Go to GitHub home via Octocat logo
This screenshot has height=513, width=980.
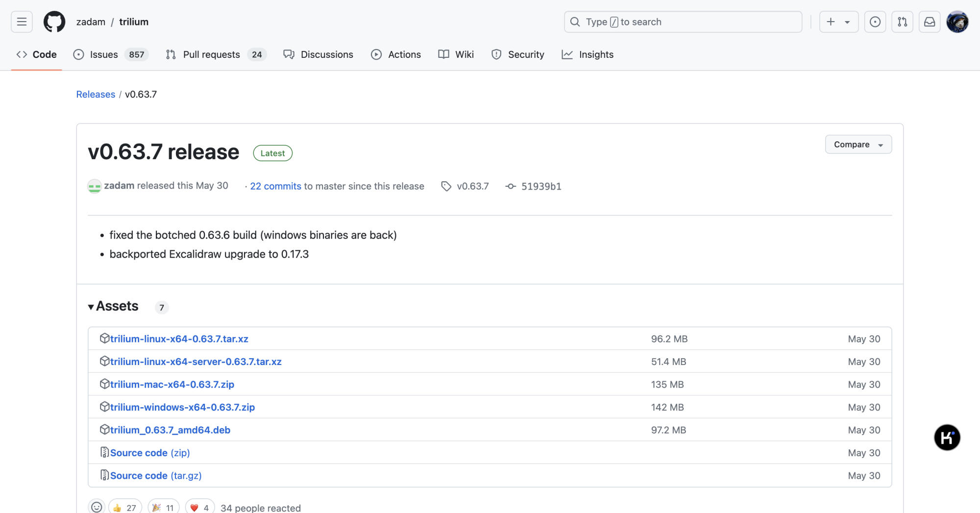pos(54,22)
